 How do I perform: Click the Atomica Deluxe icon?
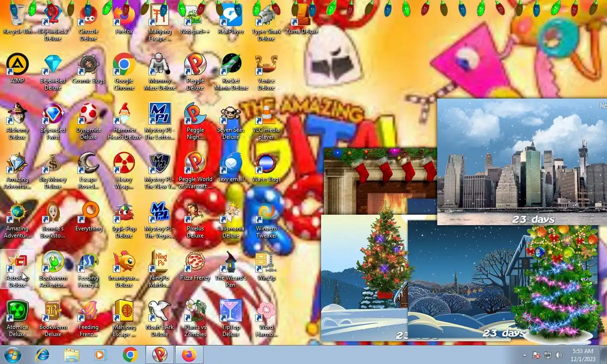pos(18,318)
